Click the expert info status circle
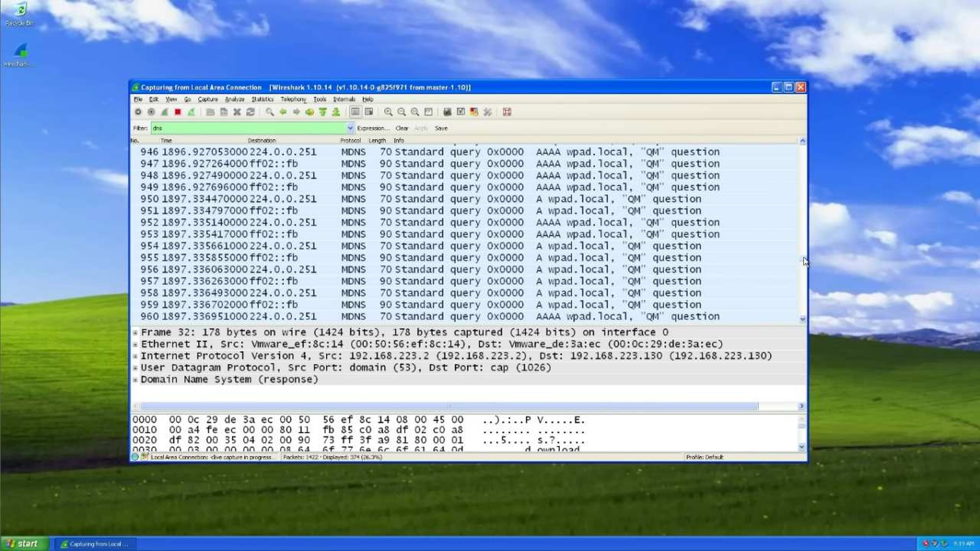The image size is (980, 551). tap(135, 457)
